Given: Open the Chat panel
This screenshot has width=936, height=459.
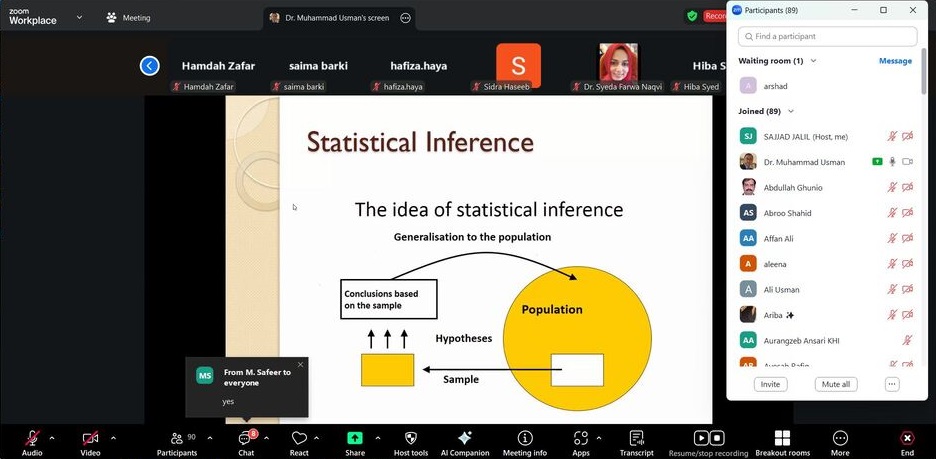Looking at the screenshot, I should coord(246,443).
